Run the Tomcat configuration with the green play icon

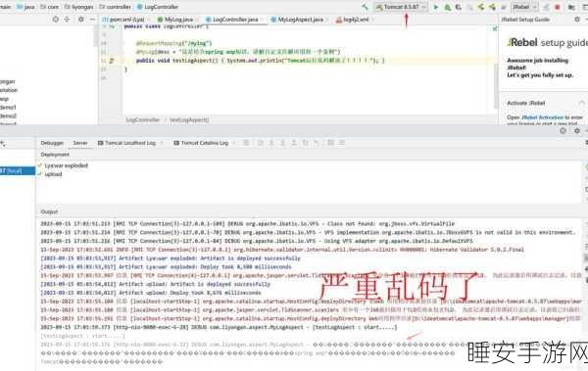click(x=436, y=7)
